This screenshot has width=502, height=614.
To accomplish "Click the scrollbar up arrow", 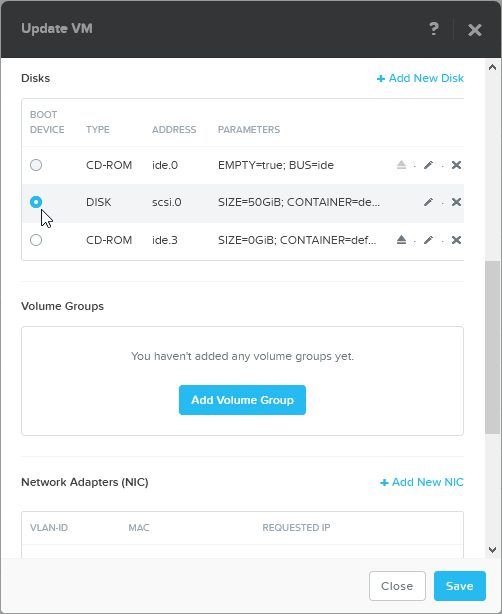I will point(493,67).
